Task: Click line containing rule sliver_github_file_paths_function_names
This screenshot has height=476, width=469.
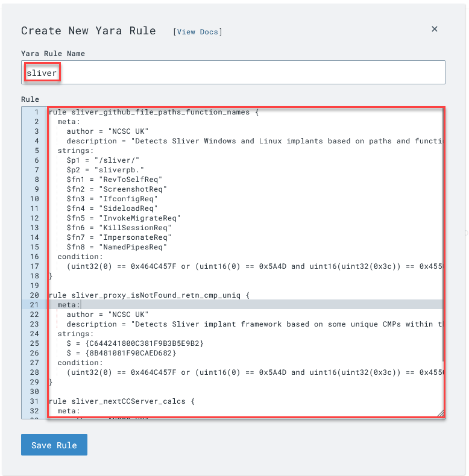Action: [154, 112]
